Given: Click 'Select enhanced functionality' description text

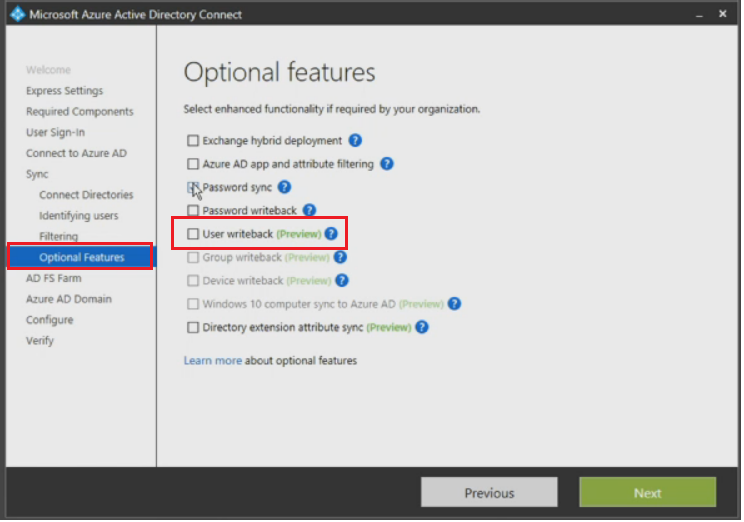Looking at the screenshot, I should [332, 109].
